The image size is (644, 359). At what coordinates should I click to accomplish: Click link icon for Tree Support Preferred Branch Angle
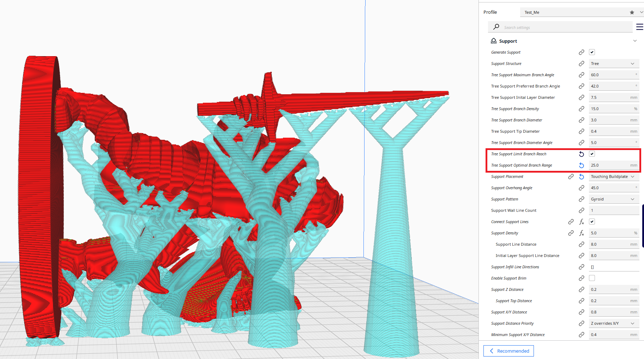(581, 86)
